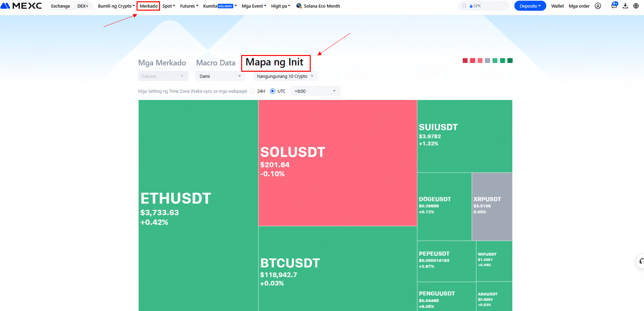
Task: Open the Merkado menu item
Action: tap(148, 6)
